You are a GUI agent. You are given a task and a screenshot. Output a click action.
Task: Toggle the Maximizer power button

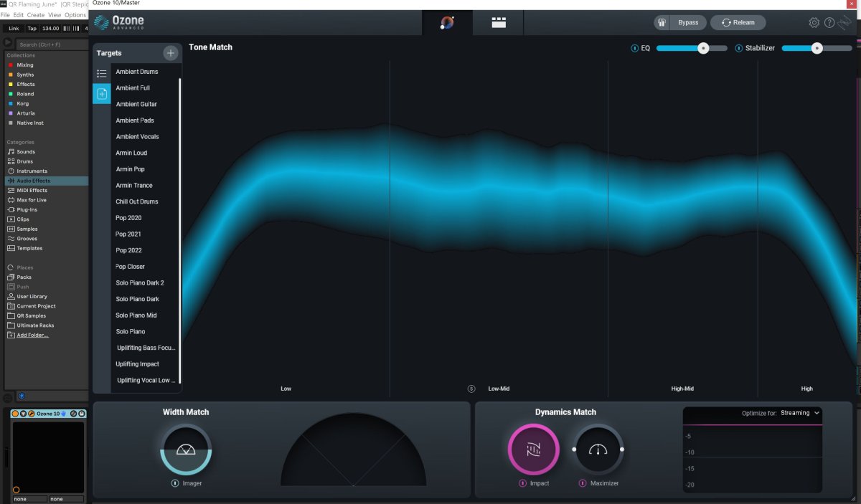coord(583,483)
